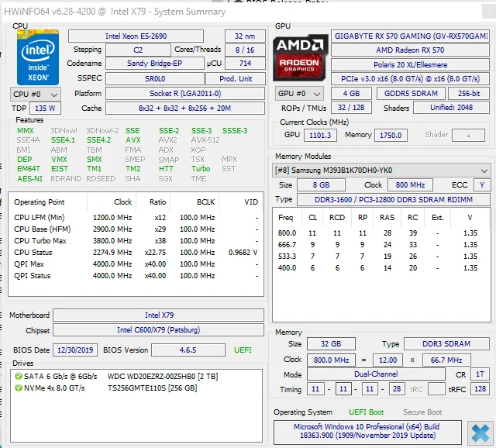Click the AES-NI feature flag
496x448 pixels.
pyautogui.click(x=29, y=179)
